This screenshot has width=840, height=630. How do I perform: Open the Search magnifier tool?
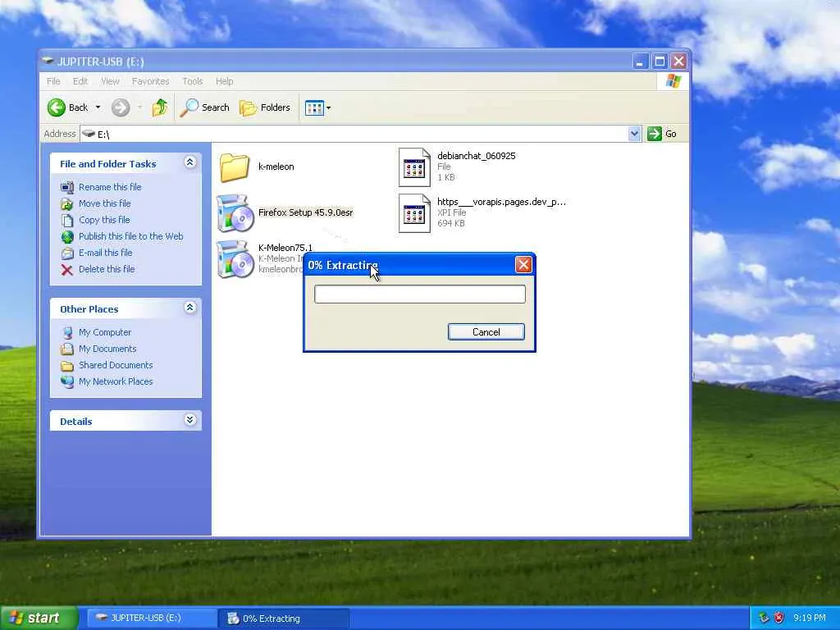pos(204,107)
